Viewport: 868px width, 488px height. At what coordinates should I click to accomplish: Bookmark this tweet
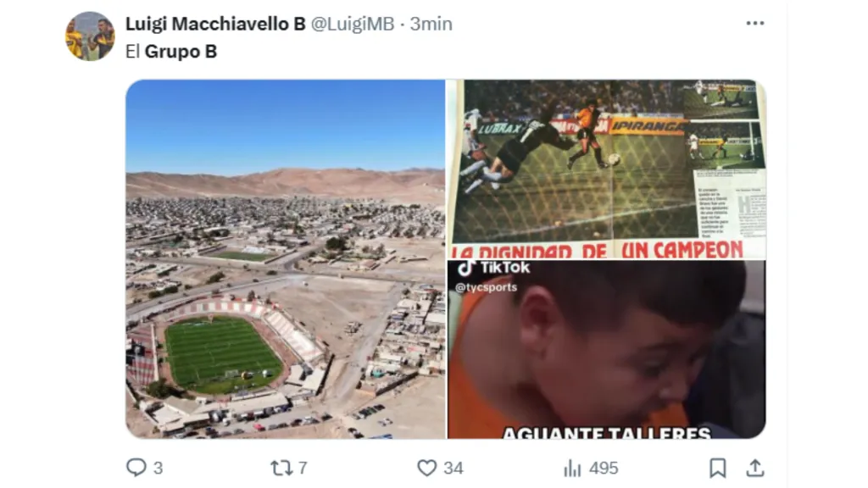[717, 468]
